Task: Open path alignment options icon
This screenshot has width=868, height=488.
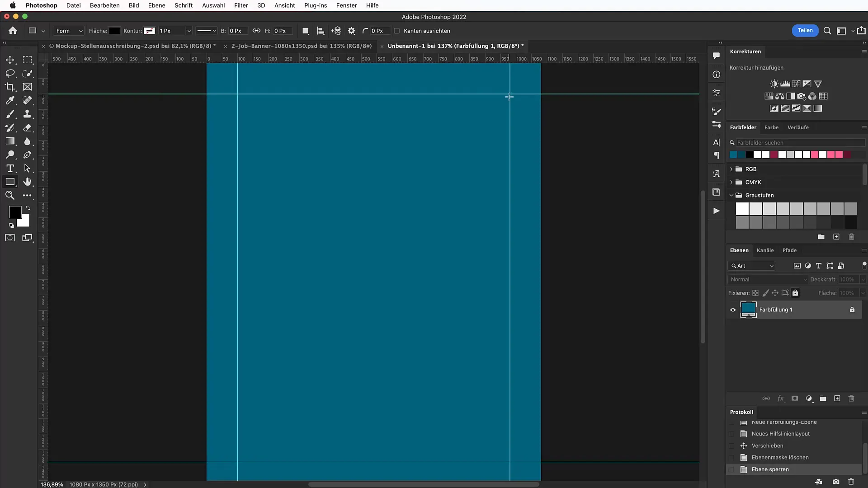Action: [x=321, y=31]
